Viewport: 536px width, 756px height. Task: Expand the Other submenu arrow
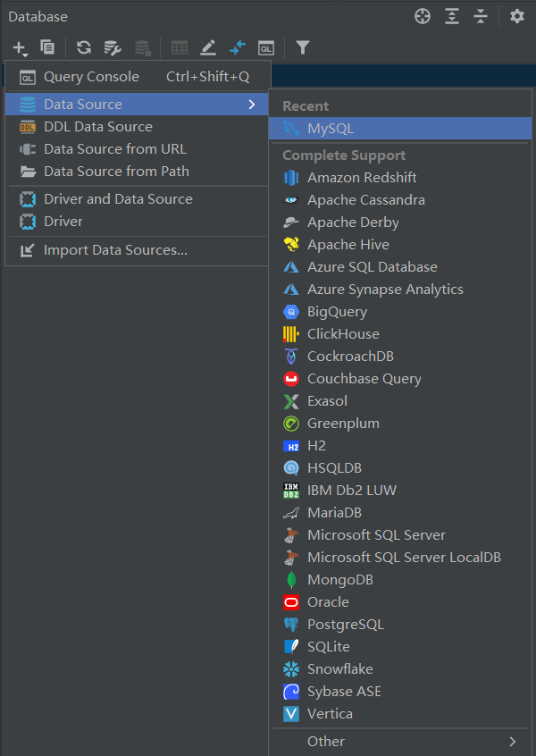click(513, 741)
